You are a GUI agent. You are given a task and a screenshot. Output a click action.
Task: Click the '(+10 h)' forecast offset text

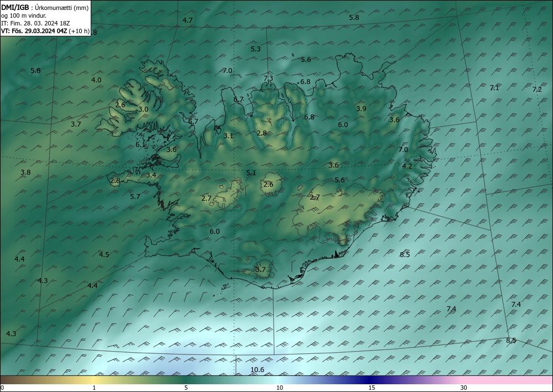click(x=79, y=31)
